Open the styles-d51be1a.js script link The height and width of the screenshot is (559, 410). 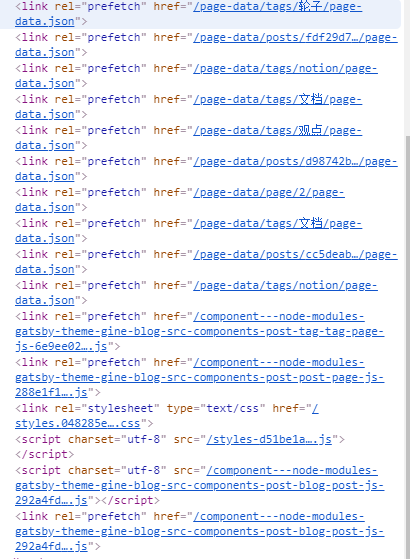click(269, 439)
